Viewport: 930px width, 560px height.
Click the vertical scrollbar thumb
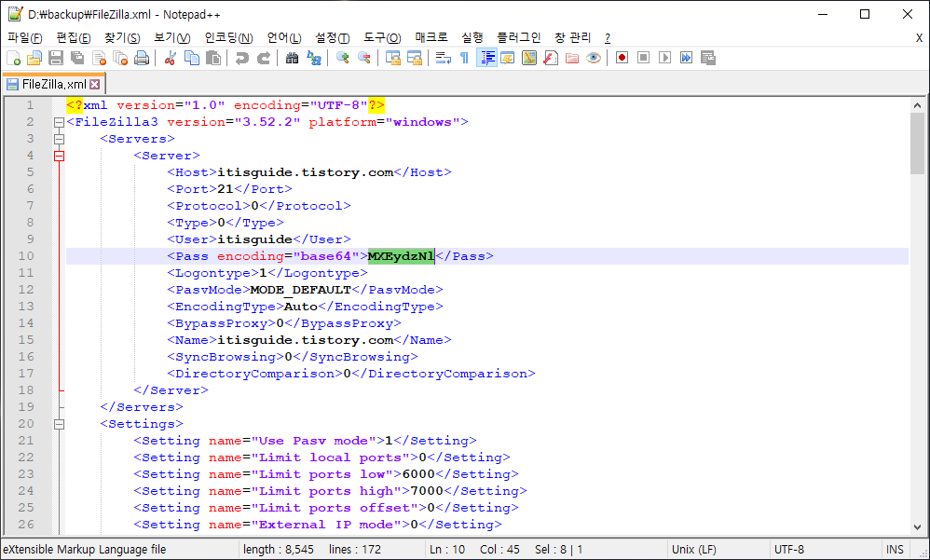pyautogui.click(x=917, y=143)
